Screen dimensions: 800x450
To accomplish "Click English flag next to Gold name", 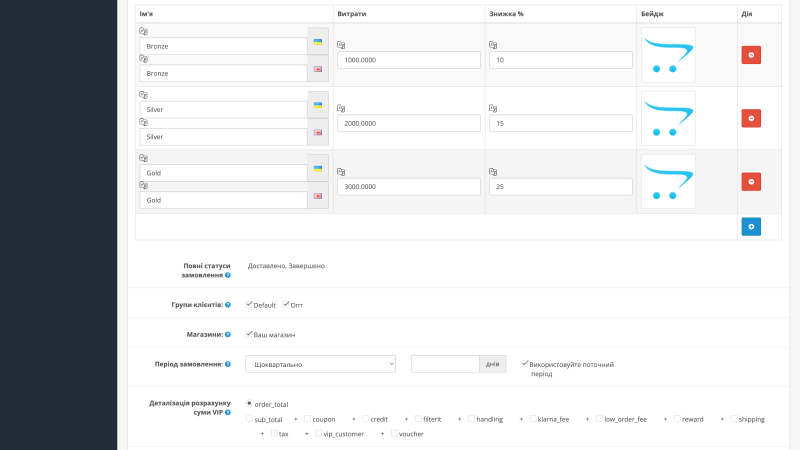I will point(318,196).
